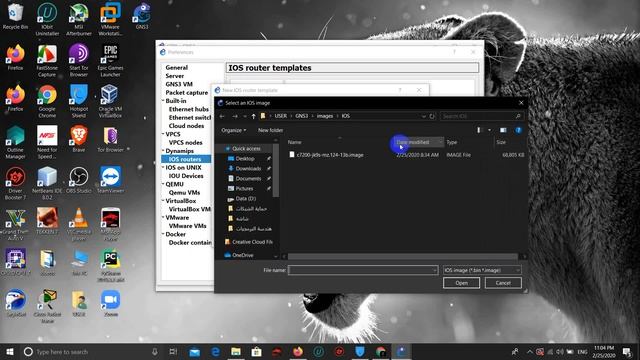Click images in the address path
This screenshot has width=640, height=360.
(x=325, y=116)
